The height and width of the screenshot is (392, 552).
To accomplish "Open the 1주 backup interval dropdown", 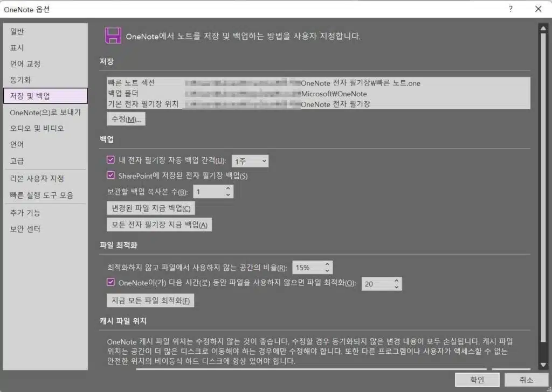I will (250, 161).
